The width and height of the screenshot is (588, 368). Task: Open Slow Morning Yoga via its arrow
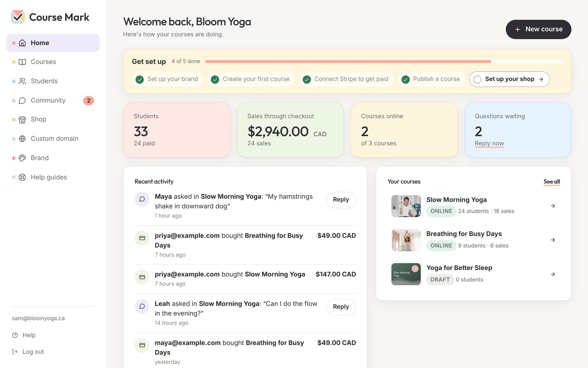[553, 206]
